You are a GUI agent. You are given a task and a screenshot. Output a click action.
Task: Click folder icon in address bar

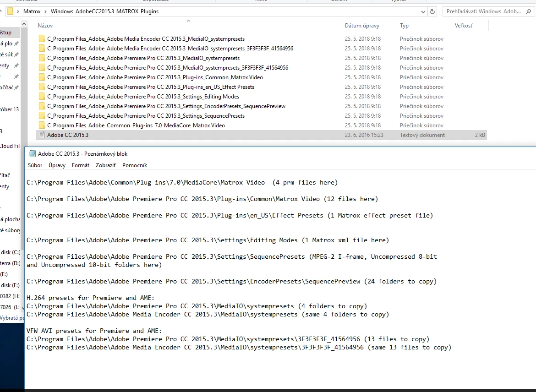point(10,11)
